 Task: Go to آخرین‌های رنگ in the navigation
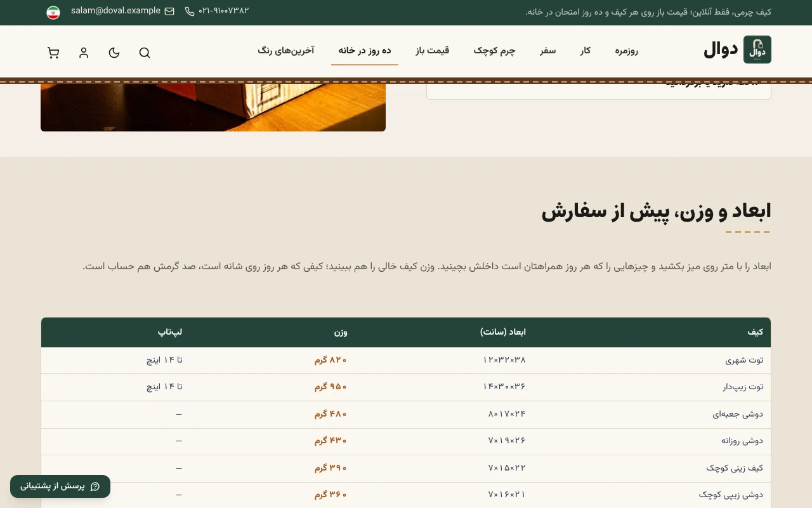[286, 51]
